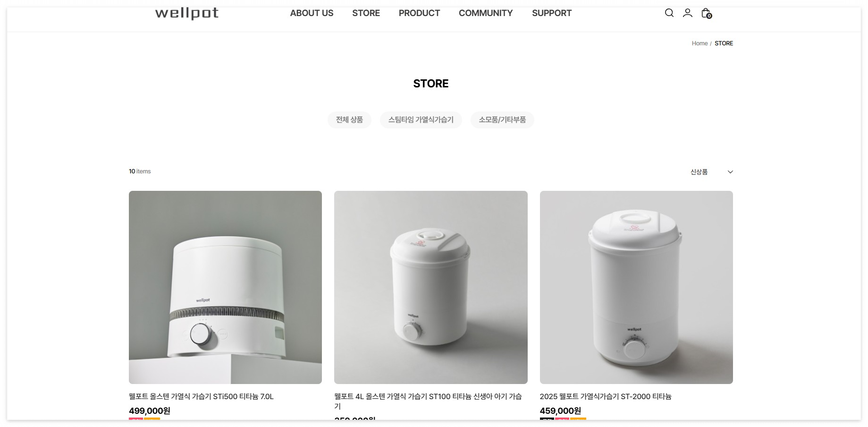Click the STORE breadcrumb link

click(x=724, y=43)
